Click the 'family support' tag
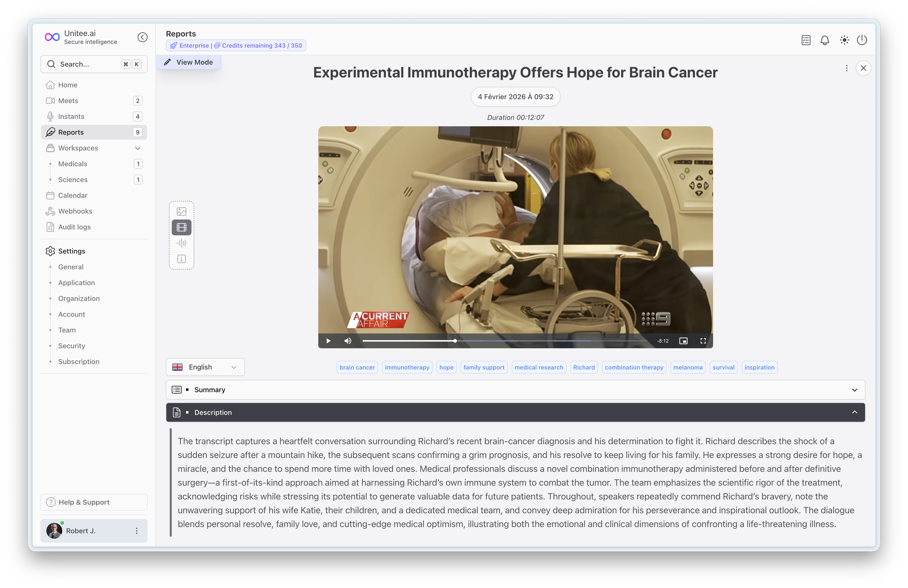Viewport: 908px width, 588px height. 484,367
